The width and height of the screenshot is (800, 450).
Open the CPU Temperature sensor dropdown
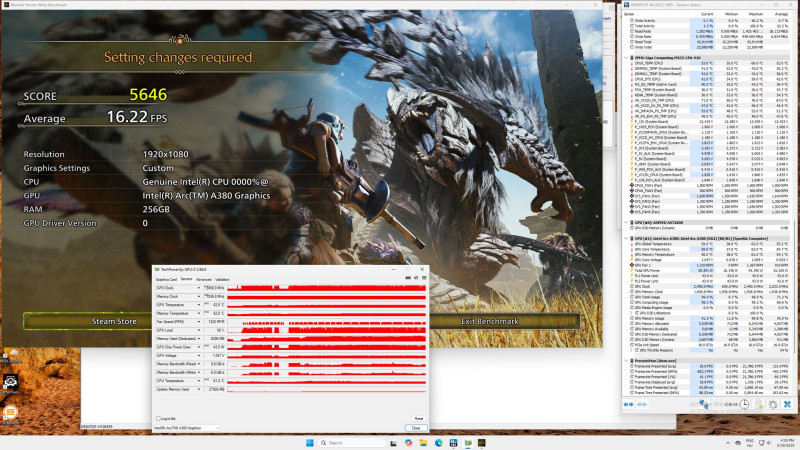198,381
